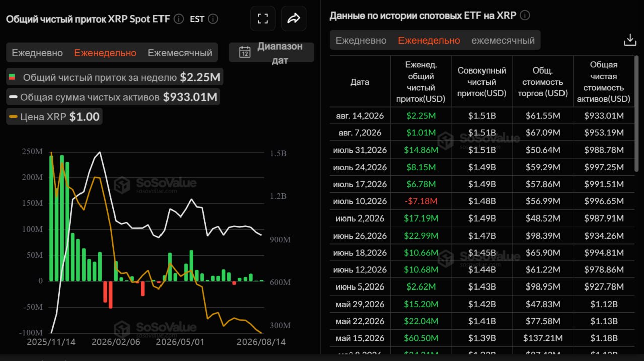This screenshot has width=644, height=361.
Task: Click the июль 2,2026 date cell
Action: 360,219
